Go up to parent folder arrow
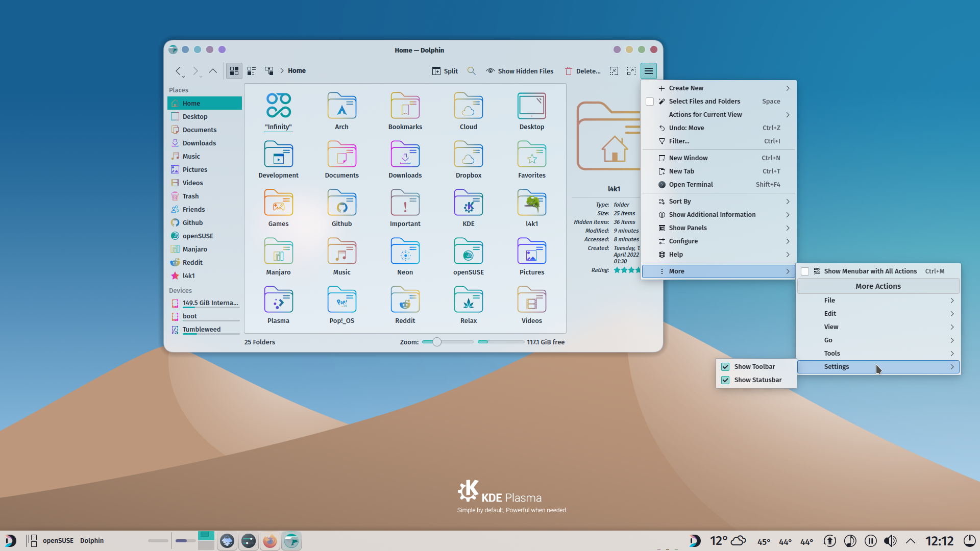This screenshot has height=551, width=980. pyautogui.click(x=213, y=71)
